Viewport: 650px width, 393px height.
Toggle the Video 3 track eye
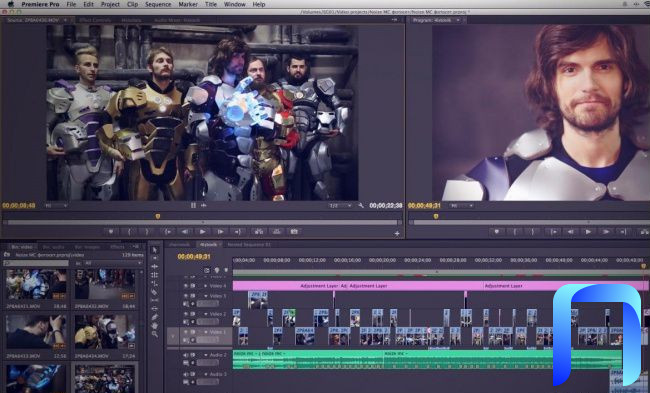tap(186, 296)
